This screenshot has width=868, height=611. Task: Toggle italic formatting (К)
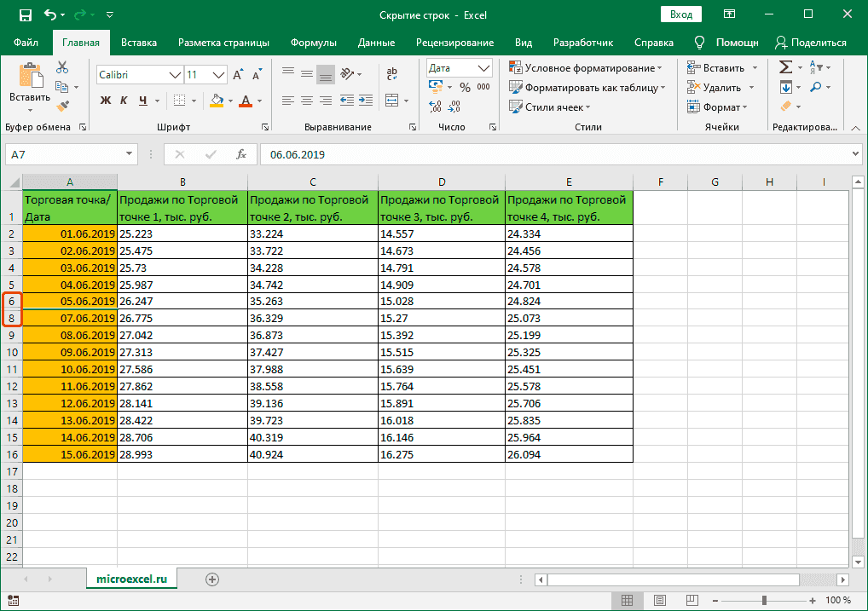click(x=125, y=101)
